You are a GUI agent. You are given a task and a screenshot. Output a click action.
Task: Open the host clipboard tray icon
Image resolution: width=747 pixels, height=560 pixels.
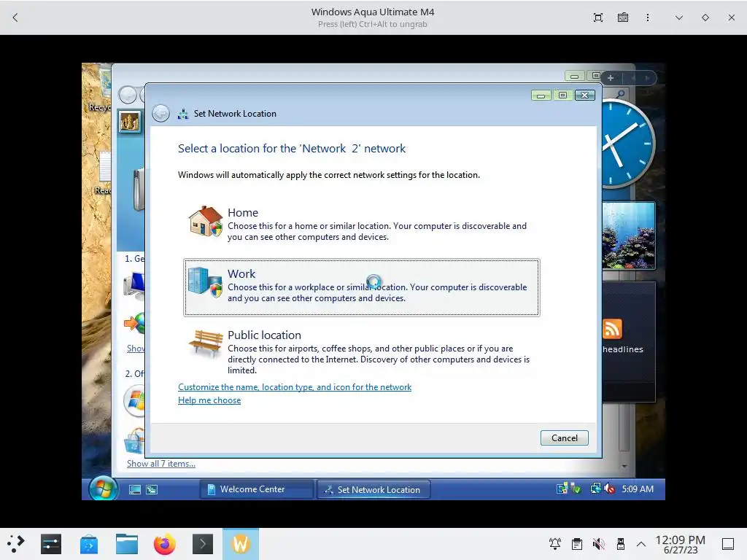click(x=577, y=543)
